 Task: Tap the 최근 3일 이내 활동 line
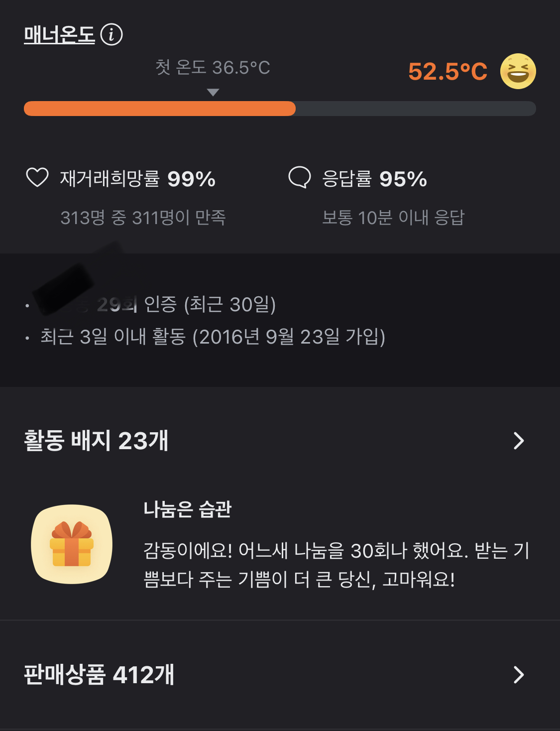pyautogui.click(x=213, y=337)
